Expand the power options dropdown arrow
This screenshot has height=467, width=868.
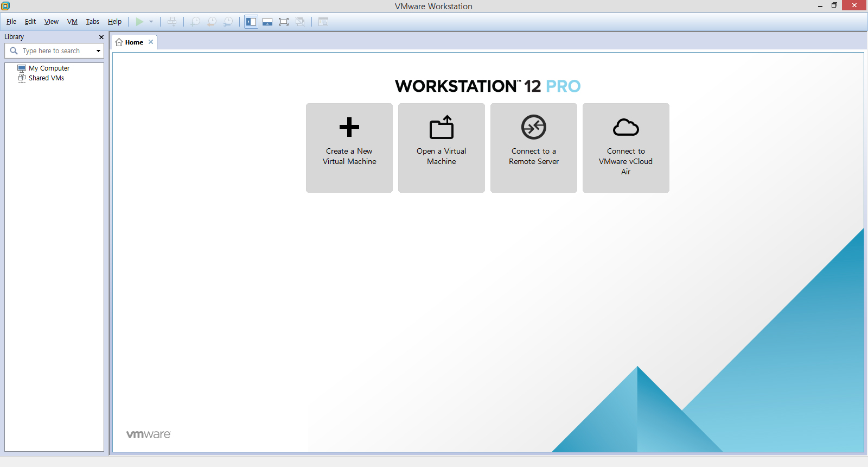151,22
